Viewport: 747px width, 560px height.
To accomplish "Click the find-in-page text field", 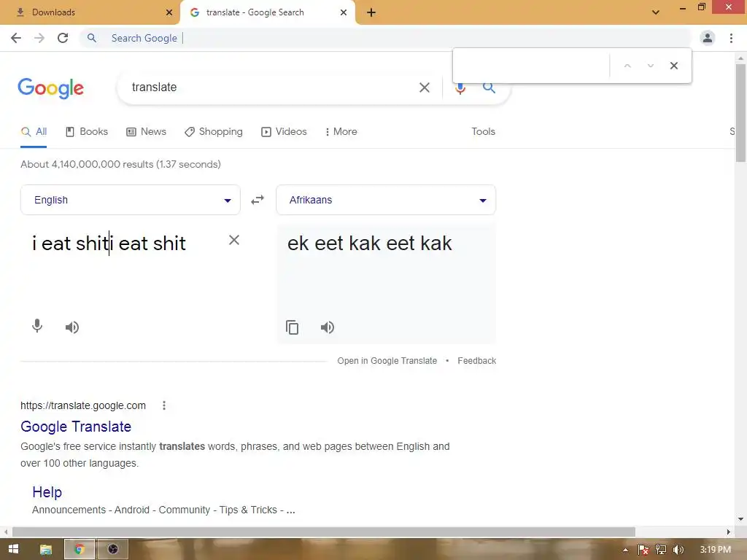I will (x=531, y=66).
